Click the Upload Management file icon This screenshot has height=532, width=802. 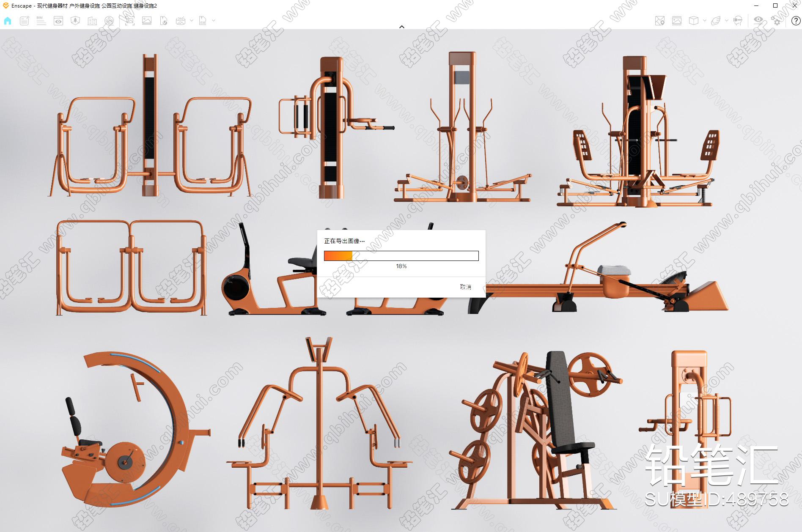[x=164, y=21]
